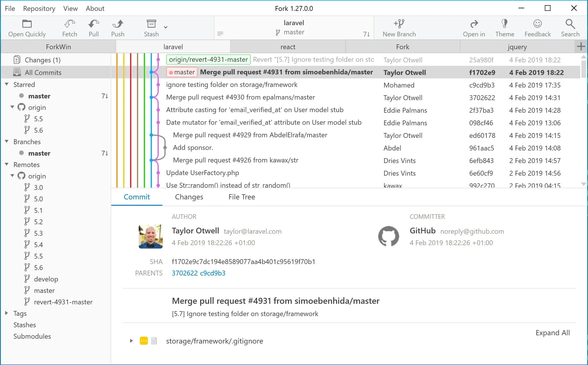Viewport: 588px width, 365px height.
Task: Create a branch with New Branch icon
Action: (x=399, y=24)
